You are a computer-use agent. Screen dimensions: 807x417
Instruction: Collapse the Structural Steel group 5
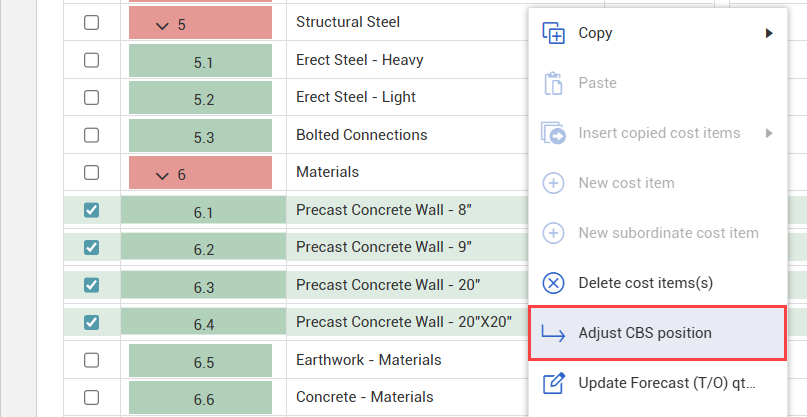pyautogui.click(x=164, y=24)
